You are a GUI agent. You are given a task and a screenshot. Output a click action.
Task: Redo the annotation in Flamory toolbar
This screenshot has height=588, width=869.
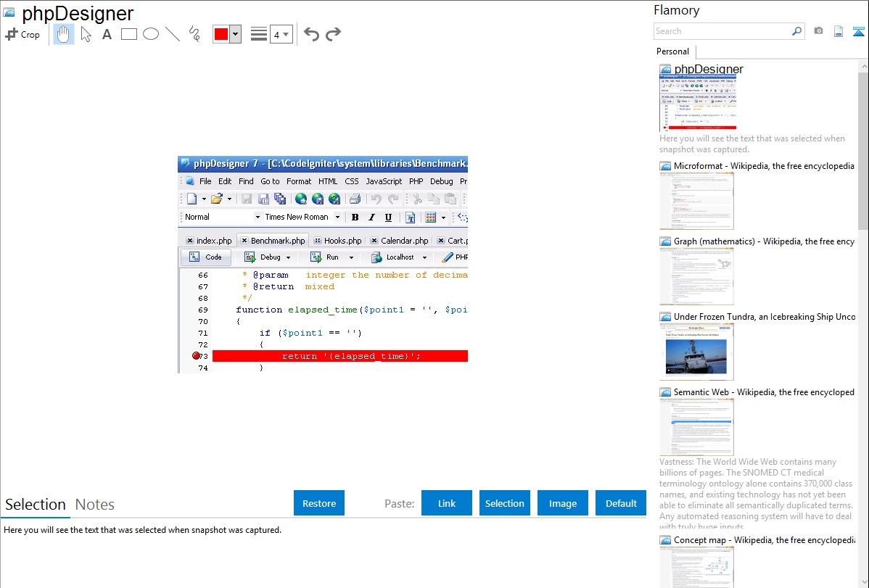point(333,34)
